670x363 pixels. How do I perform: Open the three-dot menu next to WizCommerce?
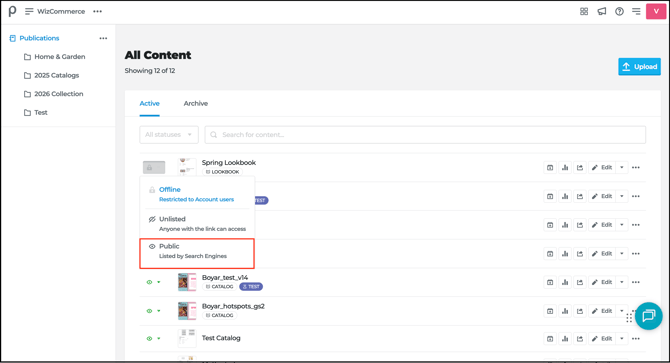(x=97, y=12)
